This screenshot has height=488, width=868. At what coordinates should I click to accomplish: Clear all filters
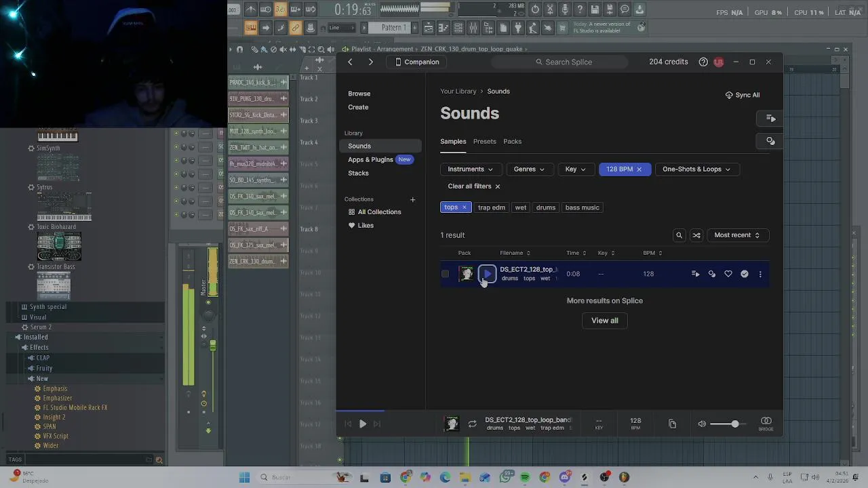474,186
